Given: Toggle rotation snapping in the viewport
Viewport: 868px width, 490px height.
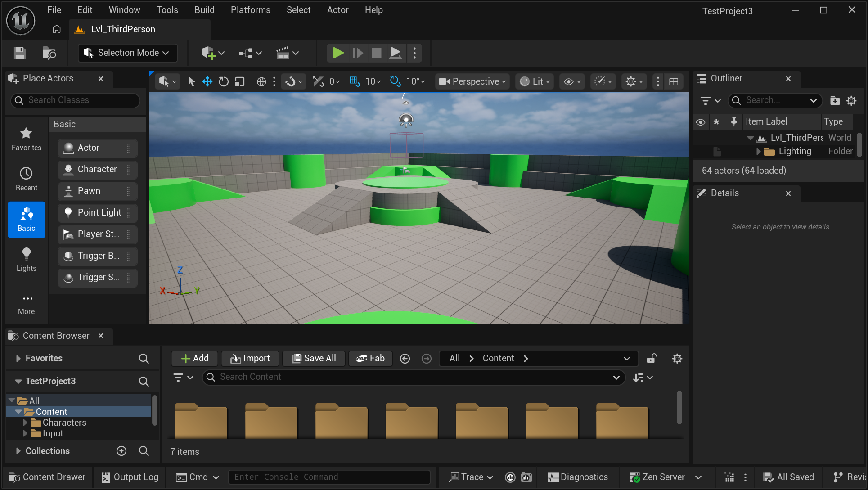Looking at the screenshot, I should [x=395, y=81].
